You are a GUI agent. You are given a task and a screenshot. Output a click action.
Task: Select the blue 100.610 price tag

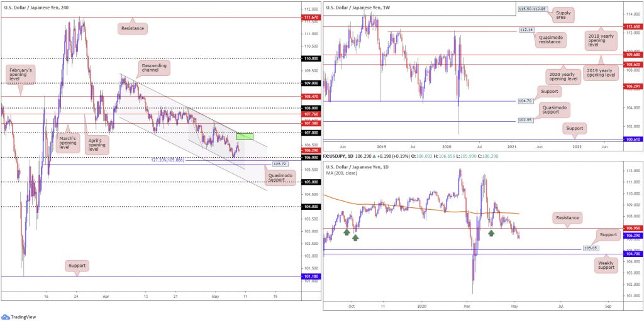(635, 140)
